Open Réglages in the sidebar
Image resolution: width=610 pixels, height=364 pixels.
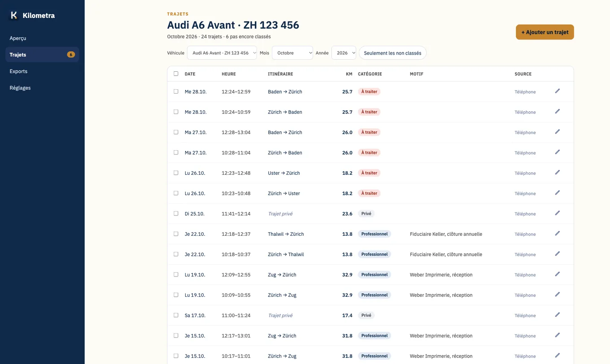pyautogui.click(x=42, y=88)
